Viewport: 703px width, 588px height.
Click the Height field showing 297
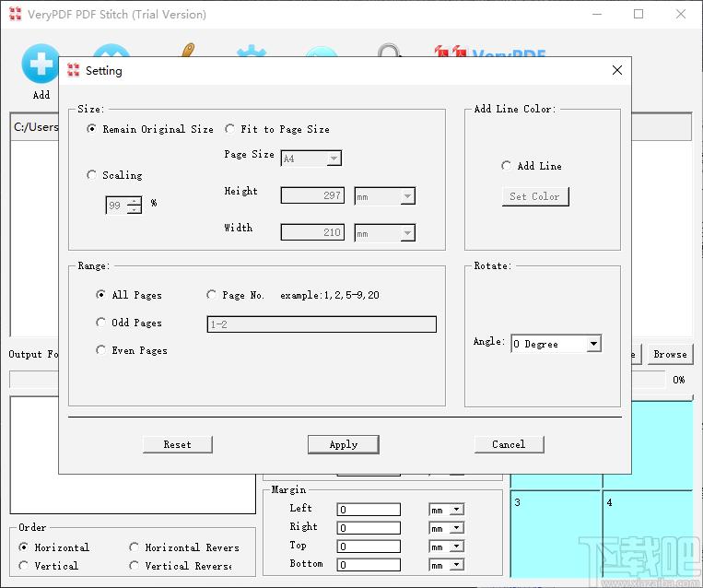312,195
